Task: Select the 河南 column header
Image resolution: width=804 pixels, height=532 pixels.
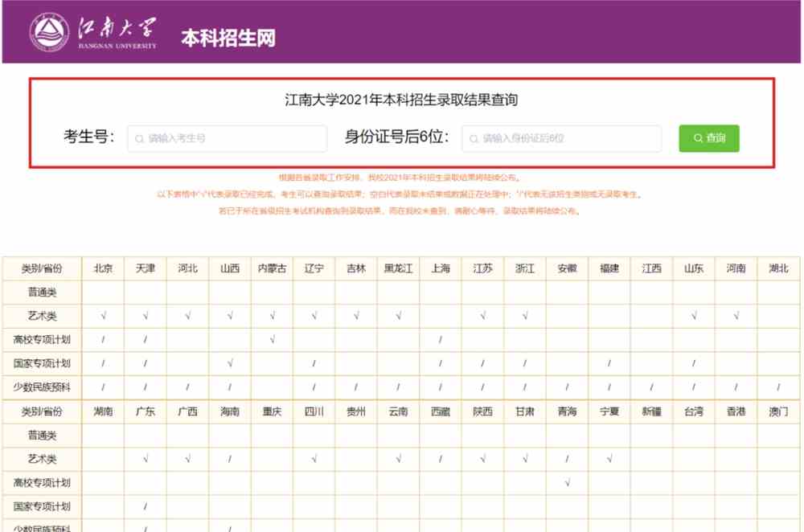Action: [x=736, y=268]
